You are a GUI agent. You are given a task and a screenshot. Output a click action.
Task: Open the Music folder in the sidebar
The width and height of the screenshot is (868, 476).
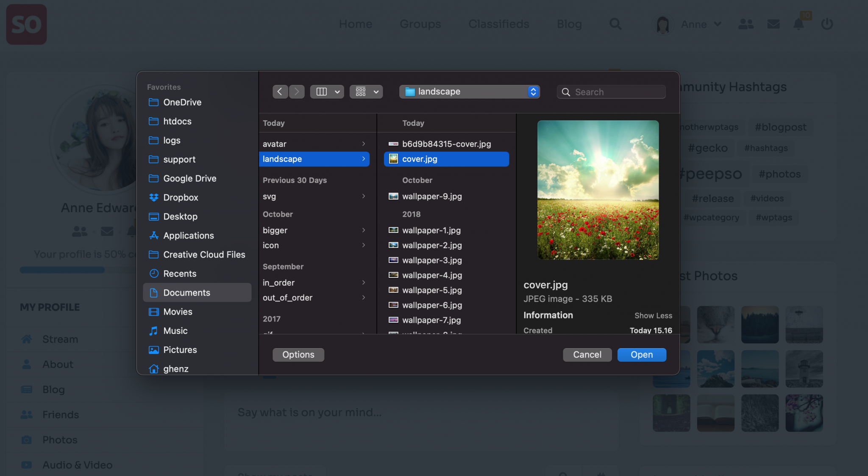coord(175,331)
